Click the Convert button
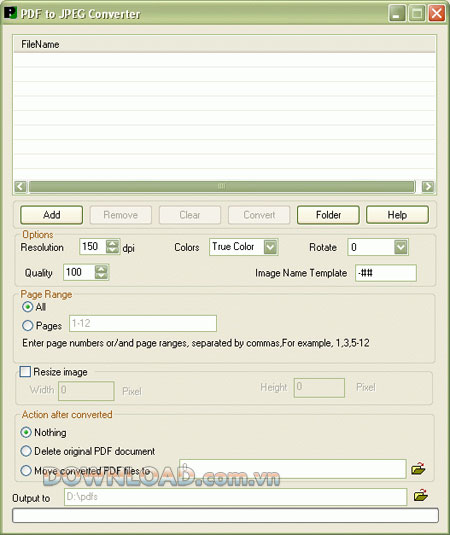The width and height of the screenshot is (450, 535). [259, 215]
